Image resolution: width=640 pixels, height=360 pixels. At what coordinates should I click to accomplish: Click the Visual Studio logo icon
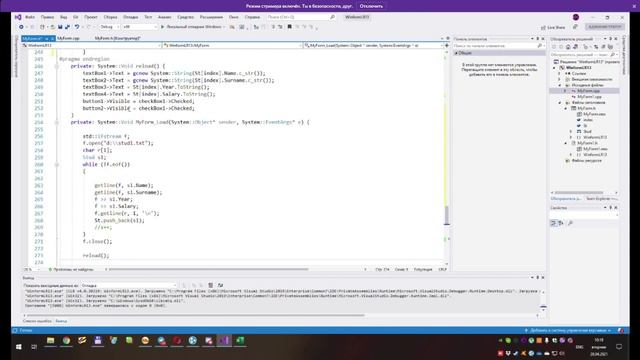pos(18,17)
